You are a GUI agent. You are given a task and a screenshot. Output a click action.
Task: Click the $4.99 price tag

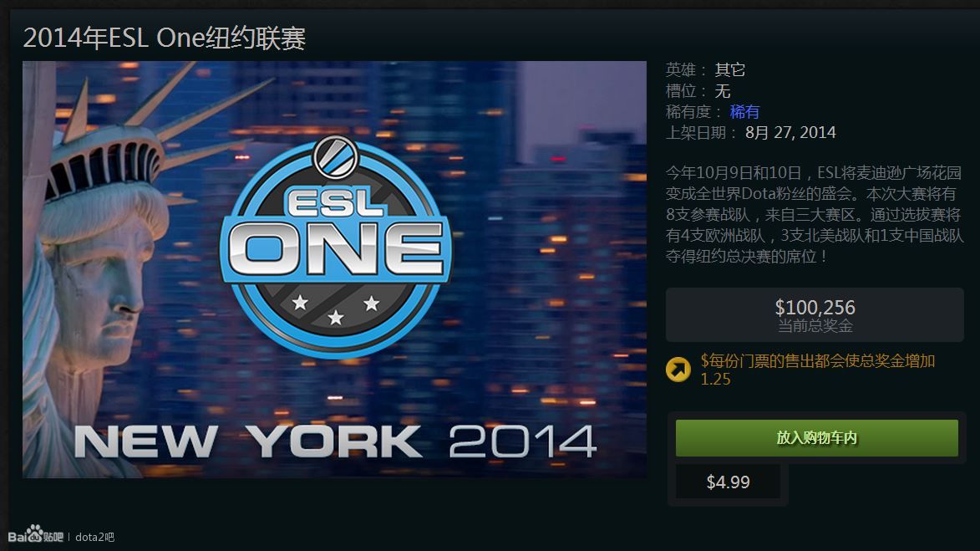coord(729,482)
